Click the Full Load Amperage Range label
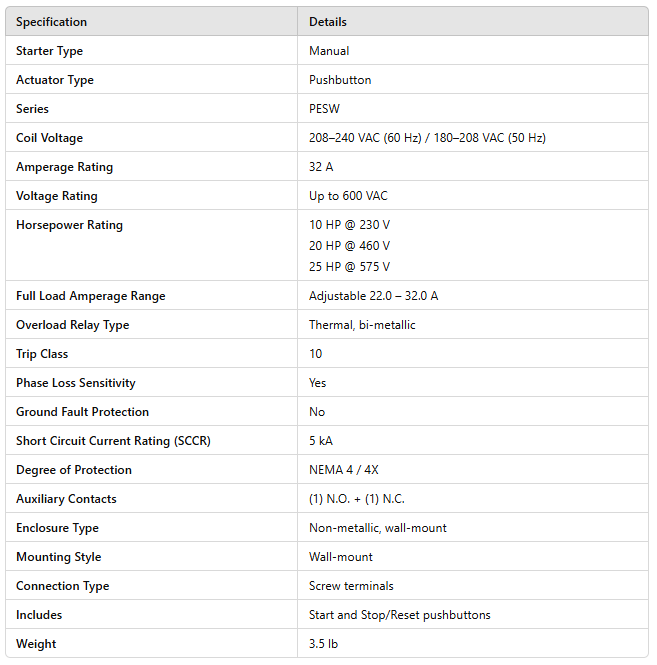Image resolution: width=657 pixels, height=665 pixels. point(90,296)
